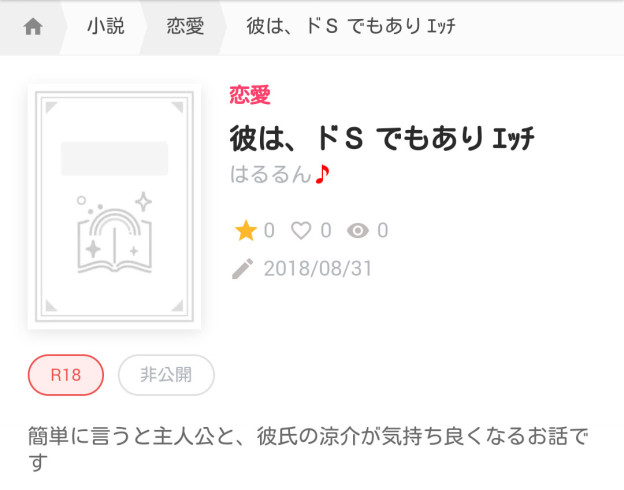Screen dimensions: 624x490
Task: Click the 2018/08/31 date text
Action: click(x=318, y=269)
